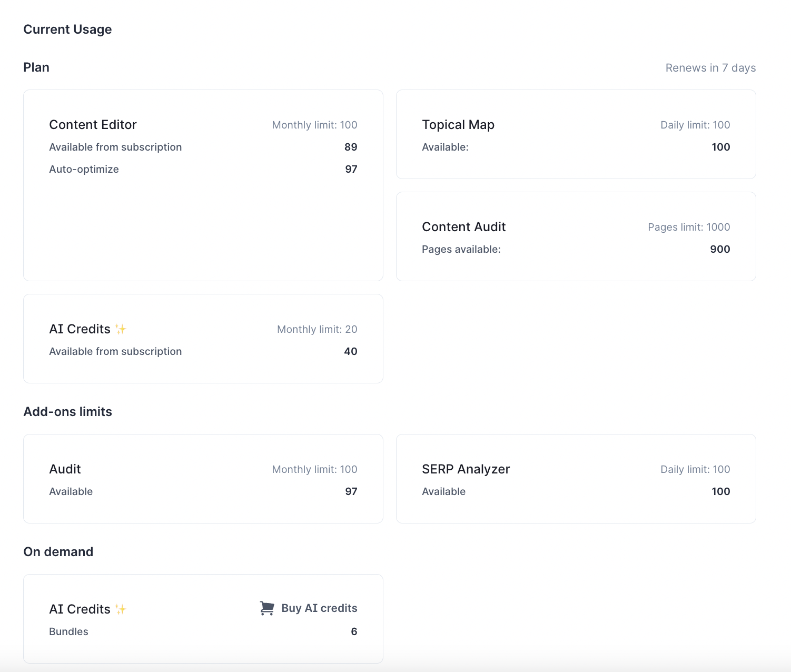Screen dimensions: 791x672
Task: Click the Topical Map card title
Action: click(458, 125)
